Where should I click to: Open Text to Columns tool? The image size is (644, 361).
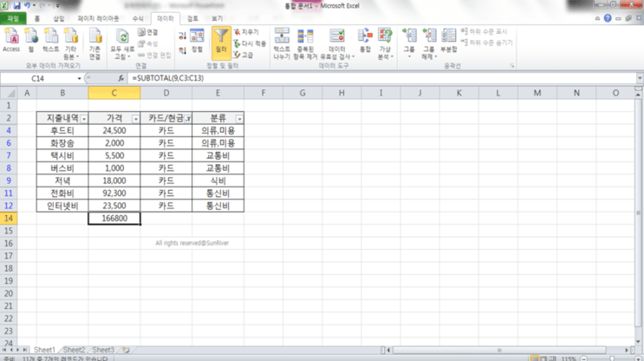[282, 43]
